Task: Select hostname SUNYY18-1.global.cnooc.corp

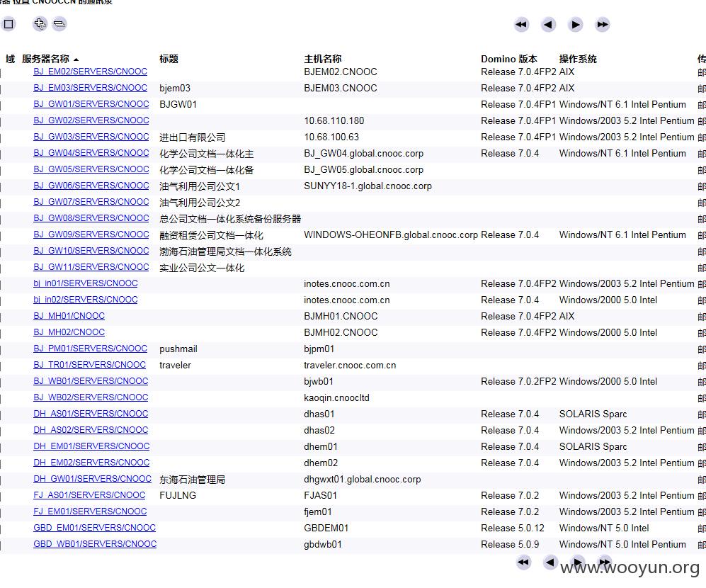Action: (x=368, y=186)
